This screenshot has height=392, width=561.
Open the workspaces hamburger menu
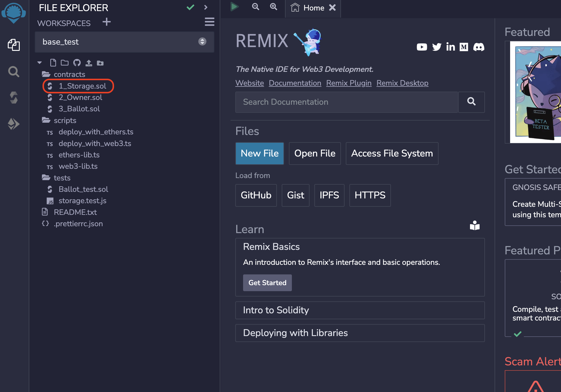(209, 22)
